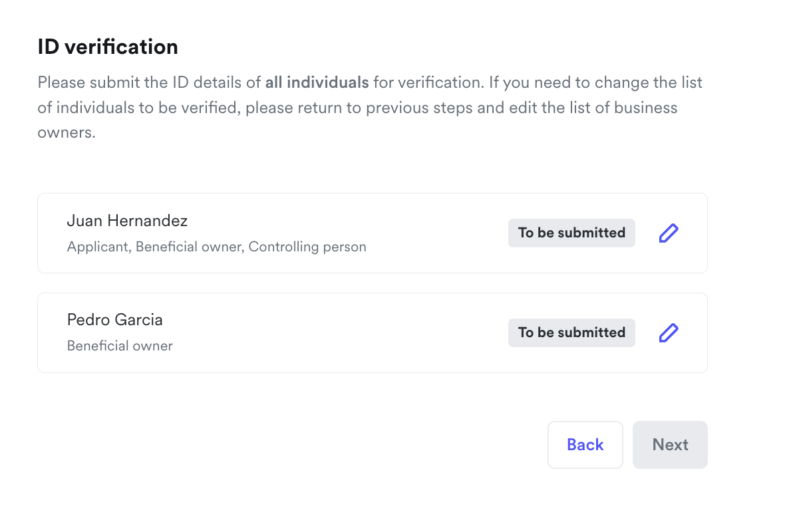Click Pedro Garcia's To be submitted badge

pos(571,332)
